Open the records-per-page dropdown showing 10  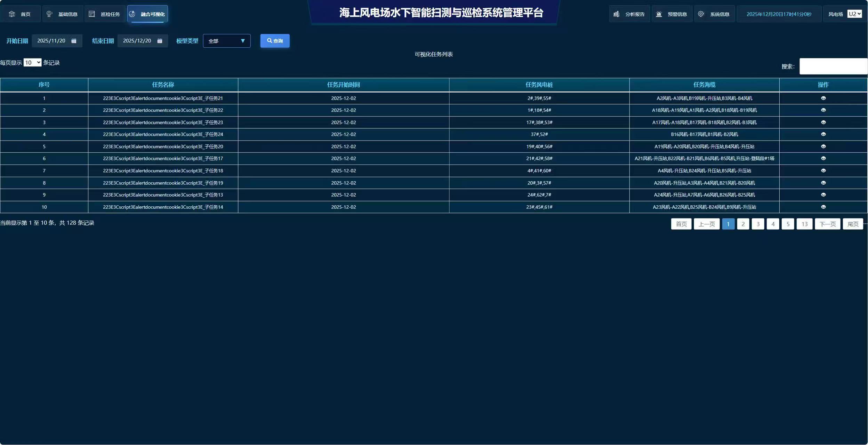click(x=32, y=63)
